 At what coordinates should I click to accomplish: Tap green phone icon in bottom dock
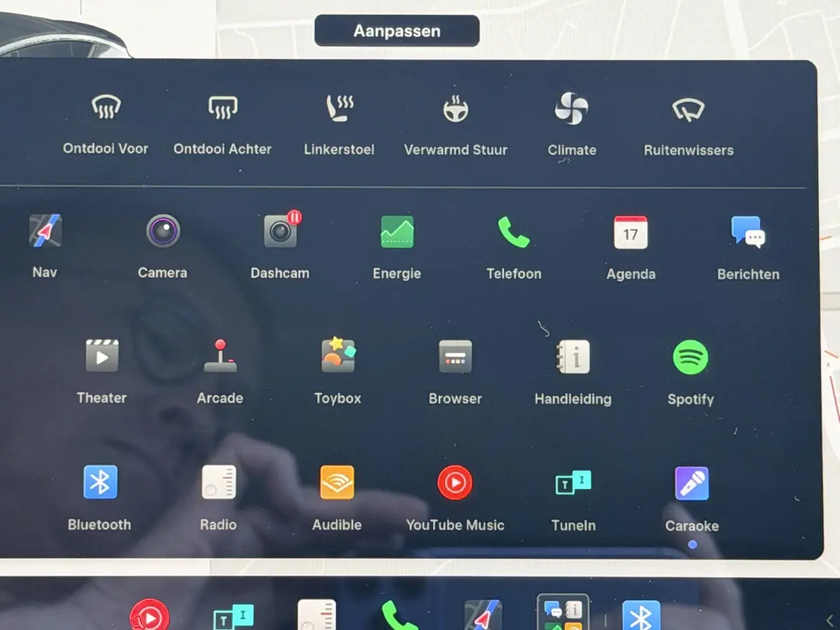tap(399, 615)
